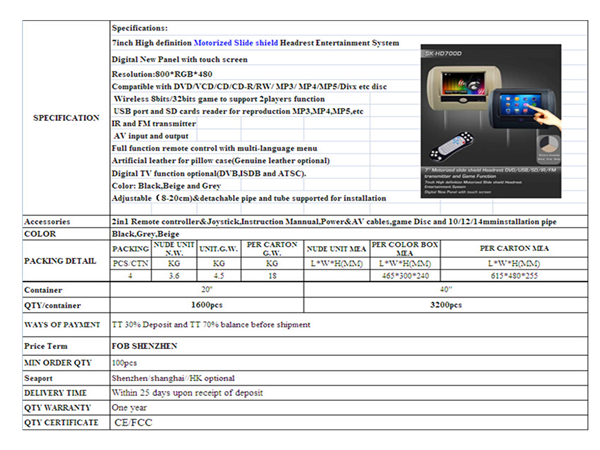
Task: Select the 'Price Term' label cell
Action: (66, 346)
